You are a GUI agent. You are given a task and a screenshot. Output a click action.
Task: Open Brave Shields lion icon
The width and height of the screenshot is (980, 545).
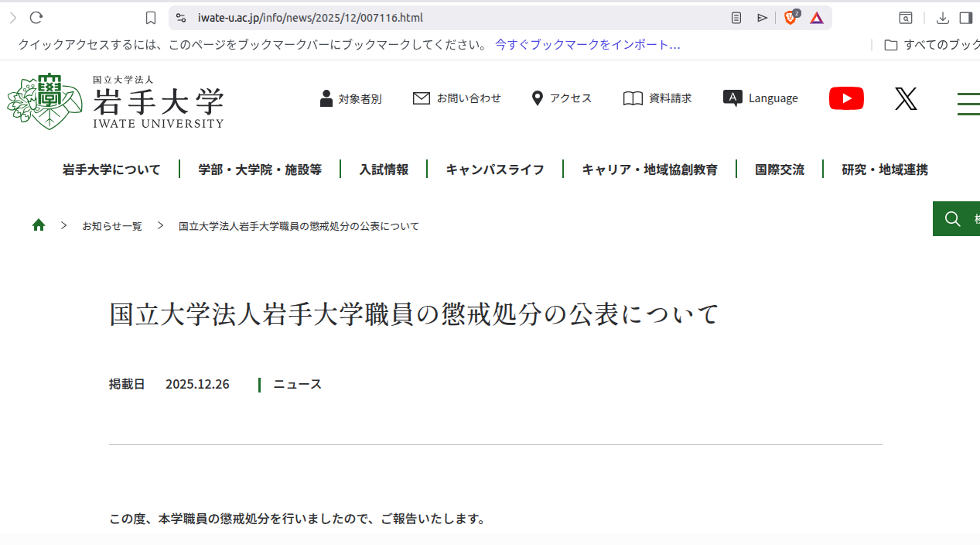click(x=790, y=18)
